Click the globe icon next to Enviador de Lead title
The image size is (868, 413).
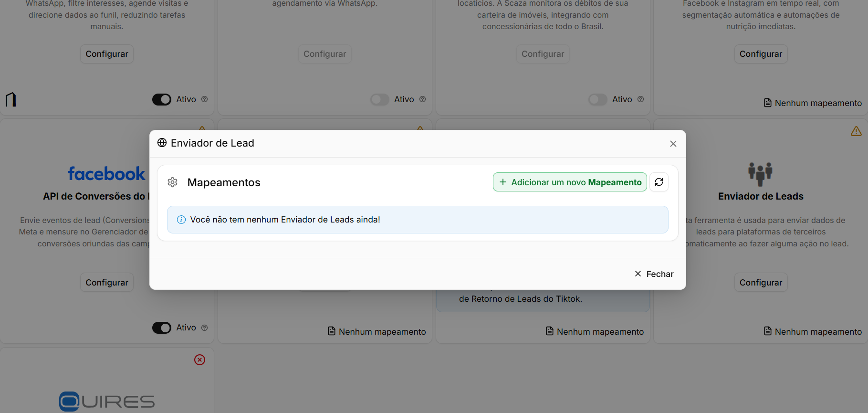click(162, 143)
